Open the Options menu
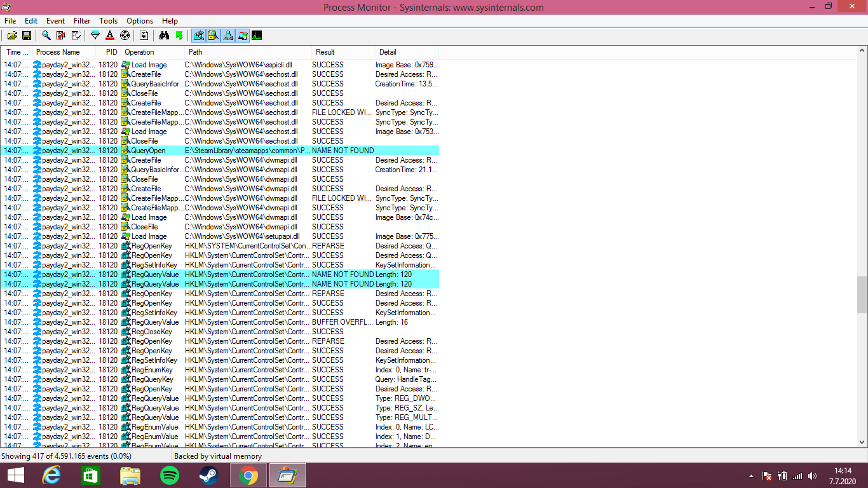868x488 pixels. (140, 21)
